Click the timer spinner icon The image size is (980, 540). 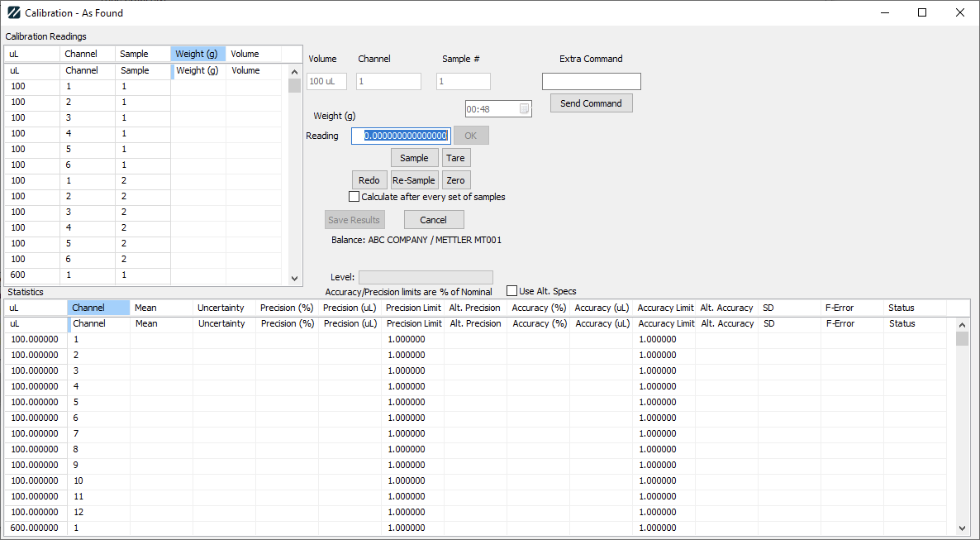tap(524, 109)
